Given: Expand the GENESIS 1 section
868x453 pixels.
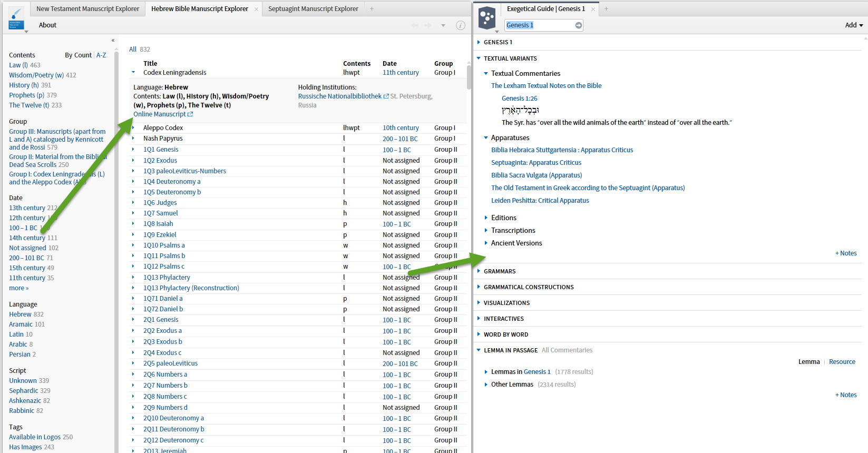Looking at the screenshot, I should pos(479,42).
